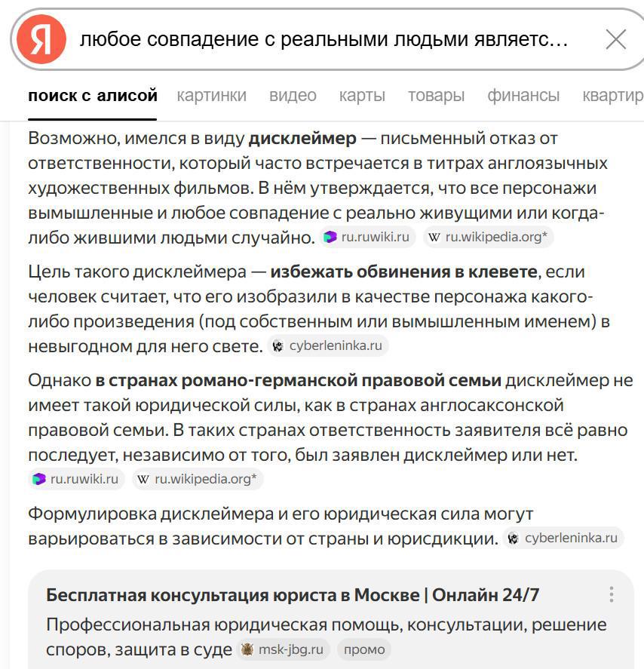Click ruwiki icon in third paragraph sources
Viewport: 644px width, 669px height.
click(x=39, y=479)
